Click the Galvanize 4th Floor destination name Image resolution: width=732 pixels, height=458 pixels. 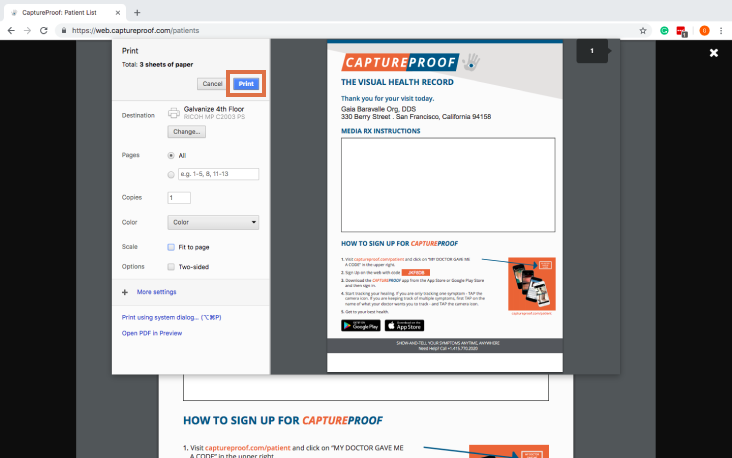(214, 109)
